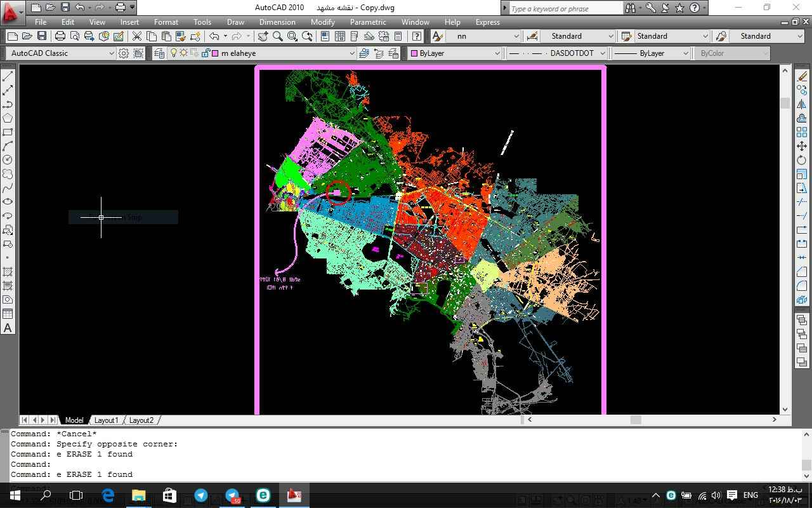Click the Plot Preview icon
This screenshot has width=812, height=508.
click(x=74, y=36)
